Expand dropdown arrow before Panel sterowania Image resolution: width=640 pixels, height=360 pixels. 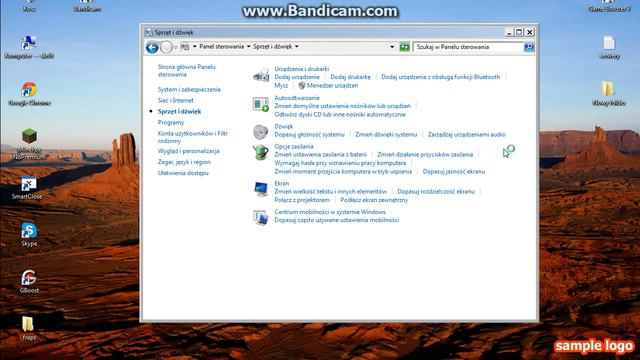tap(195, 47)
